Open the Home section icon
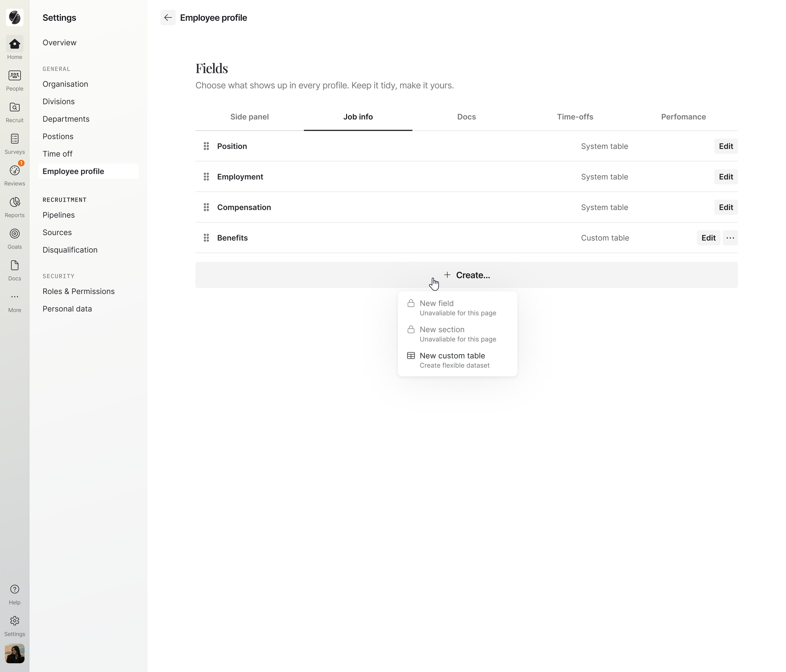The height and width of the screenshot is (672, 786). pyautogui.click(x=14, y=44)
